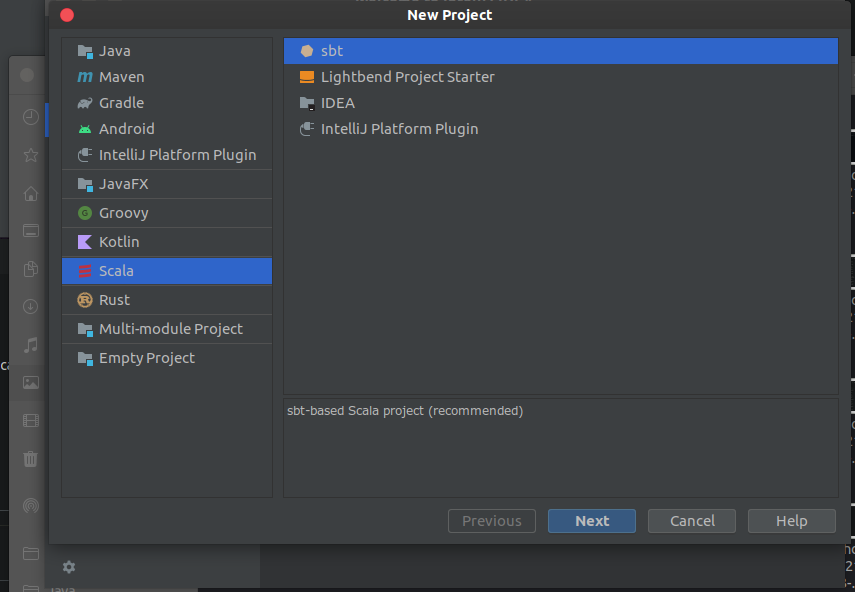Select sbt project template
The image size is (855, 592).
332,51
